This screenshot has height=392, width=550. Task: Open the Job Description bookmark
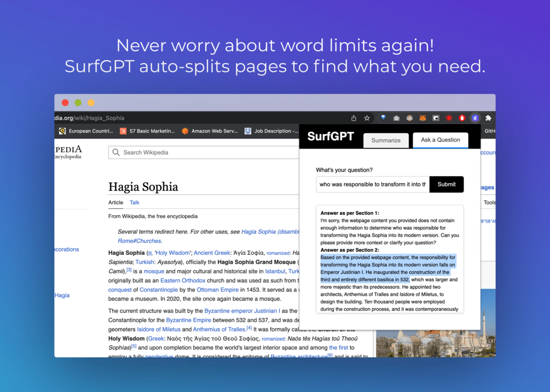pos(271,131)
